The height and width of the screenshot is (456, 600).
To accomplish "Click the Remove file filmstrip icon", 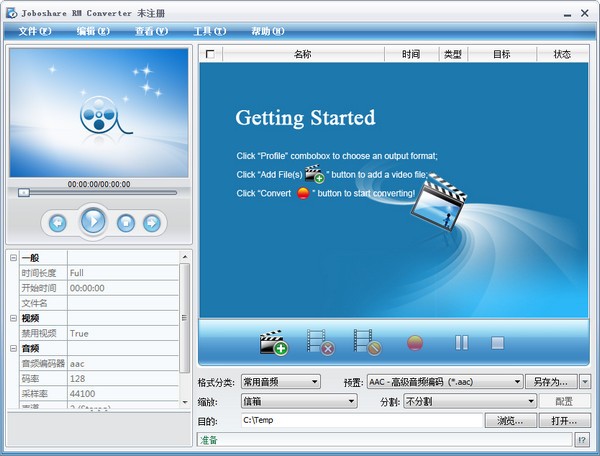I will tap(320, 343).
